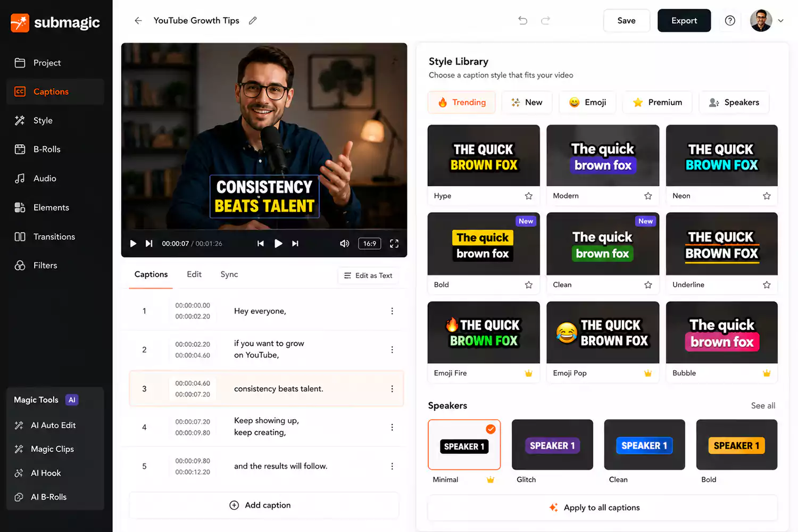The width and height of the screenshot is (798, 532).
Task: Open options menu for caption 'Hey everyone,'
Action: coord(392,311)
